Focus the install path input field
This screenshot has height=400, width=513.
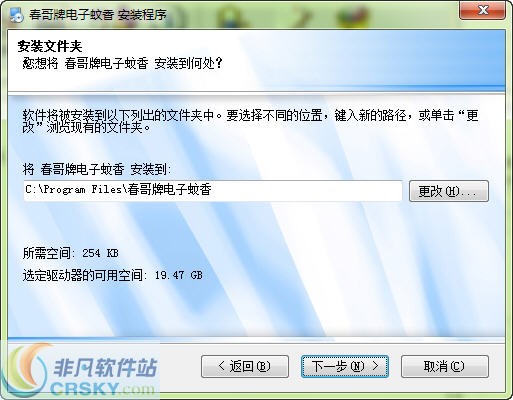click(213, 191)
